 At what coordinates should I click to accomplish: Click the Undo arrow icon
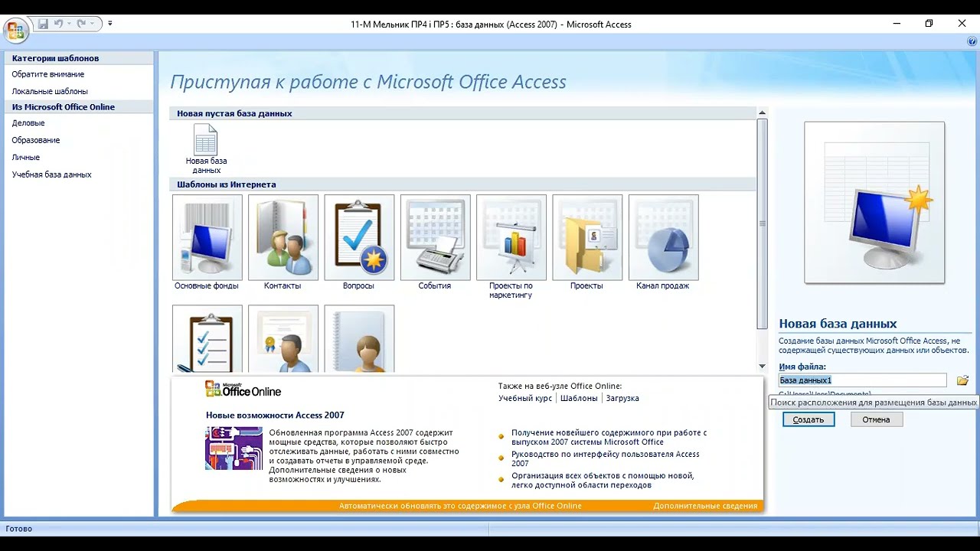pyautogui.click(x=59, y=24)
